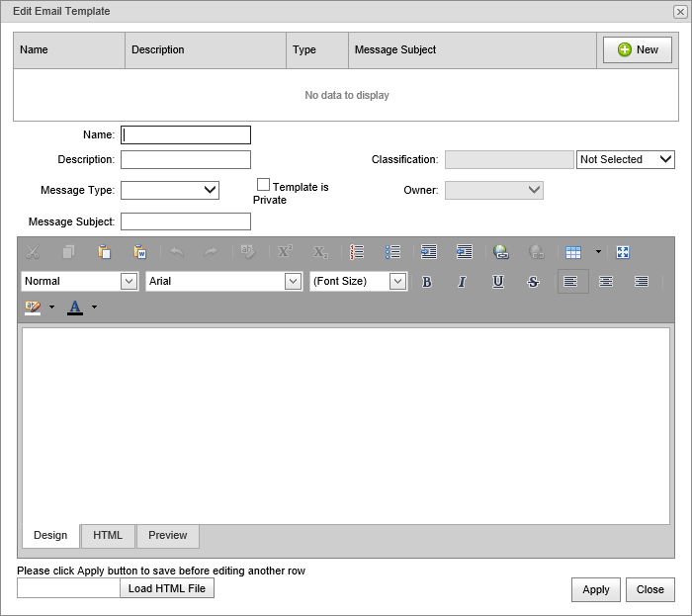Sort by Message Subject column header
This screenshot has height=616, width=692.
pyautogui.click(x=473, y=49)
